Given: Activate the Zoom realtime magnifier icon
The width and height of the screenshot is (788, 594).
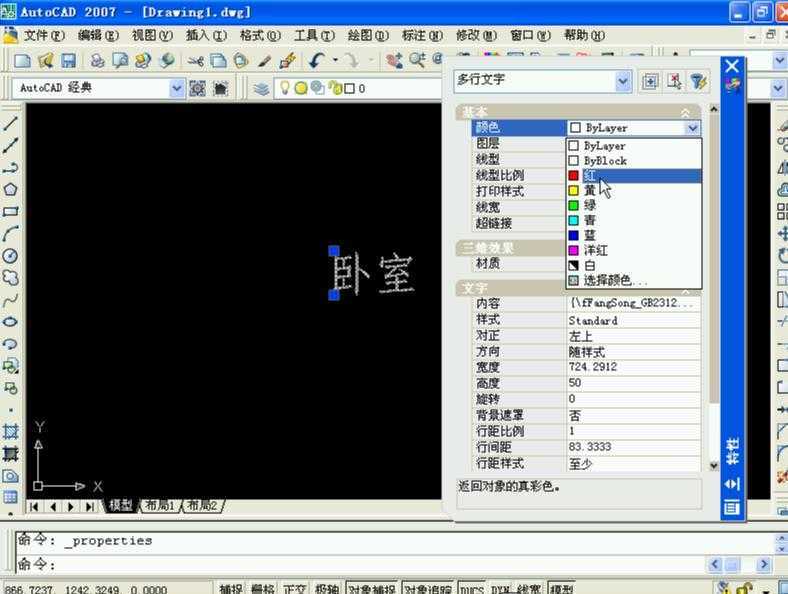Looking at the screenshot, I should 417,61.
